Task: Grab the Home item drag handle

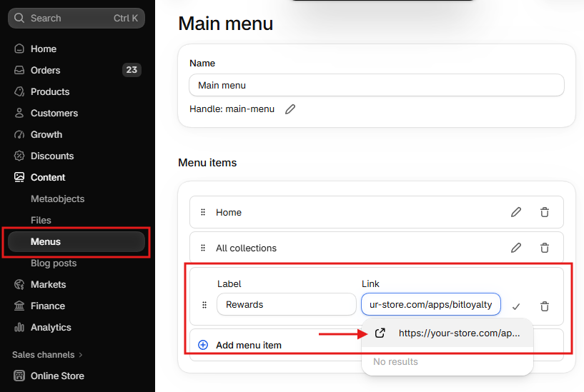Action: [x=203, y=212]
